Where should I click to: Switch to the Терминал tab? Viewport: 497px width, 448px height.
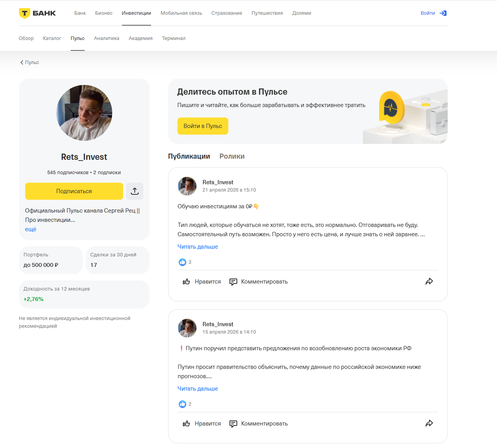pos(174,38)
